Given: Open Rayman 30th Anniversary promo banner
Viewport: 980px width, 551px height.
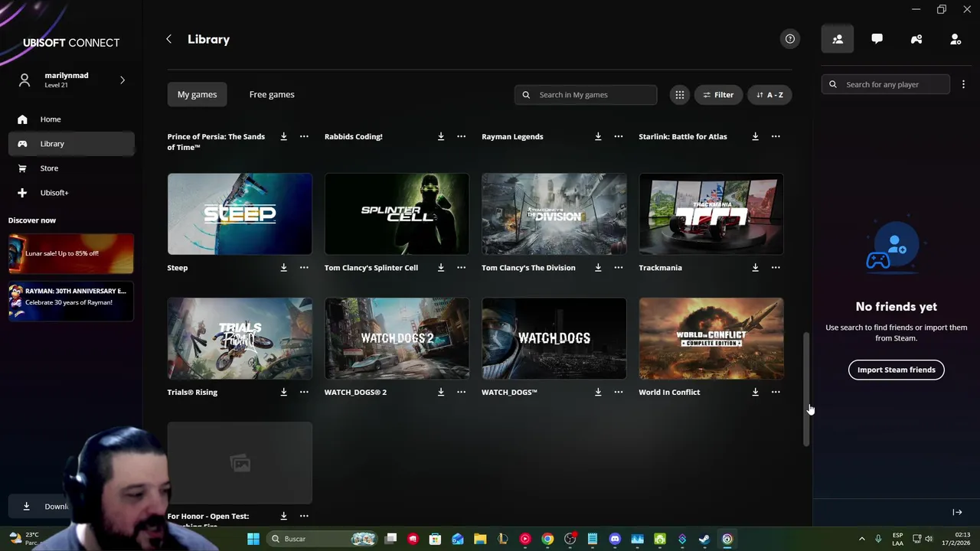Looking at the screenshot, I should point(71,301).
